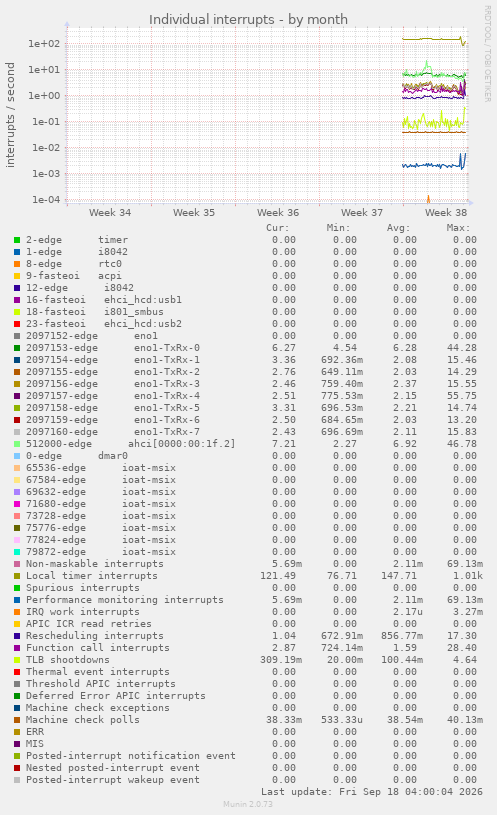Viewport: 497px width, 815px height.
Task: Click the olive Local timer interrupts swatch
Action: pos(17,576)
